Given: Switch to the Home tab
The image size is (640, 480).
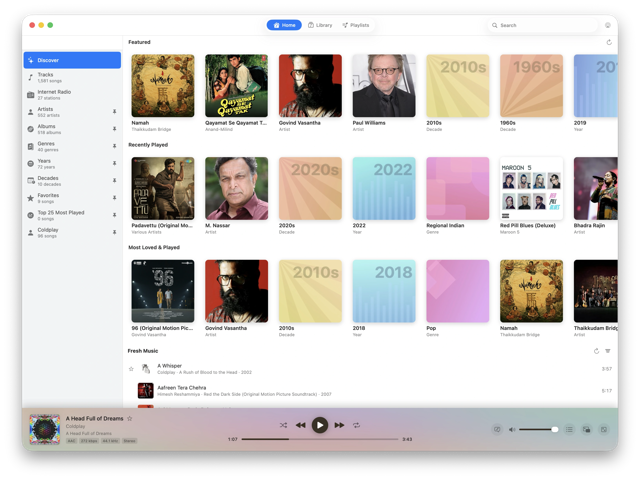Looking at the screenshot, I should pos(284,25).
